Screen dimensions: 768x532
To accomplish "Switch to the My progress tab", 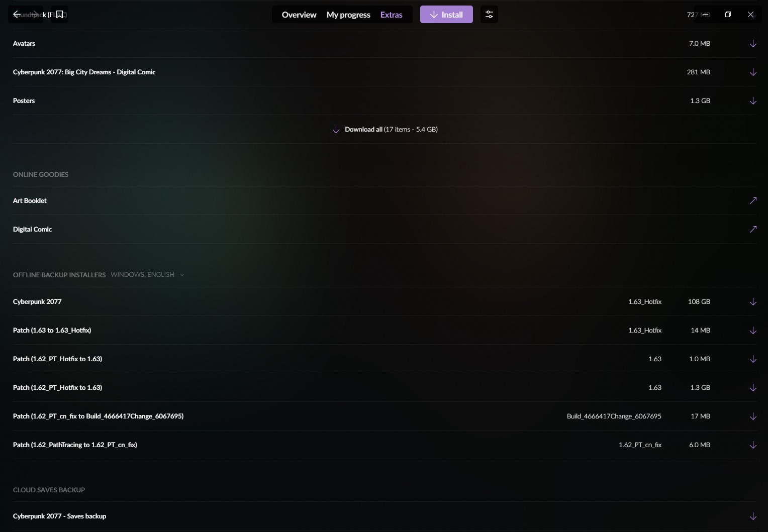I will coord(348,15).
